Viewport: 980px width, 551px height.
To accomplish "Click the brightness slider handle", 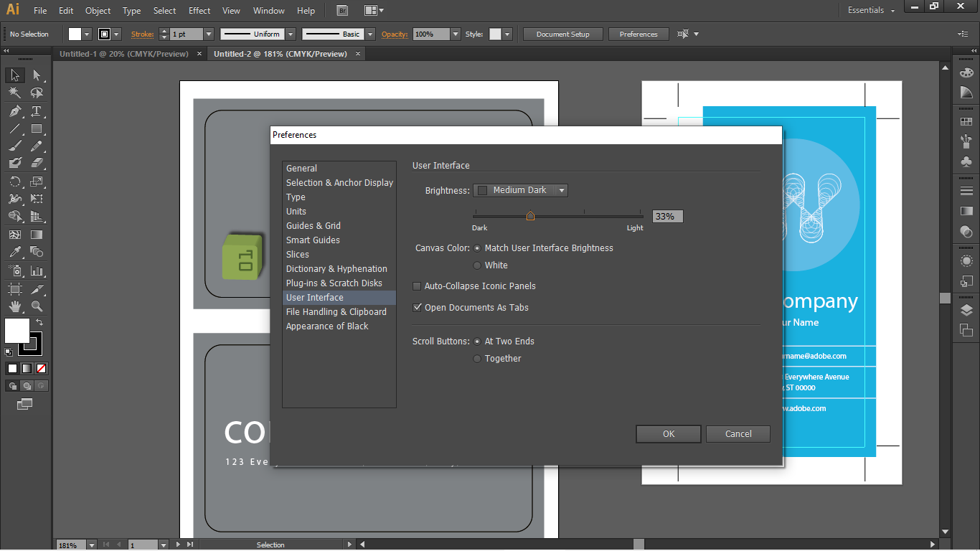I will coord(530,215).
